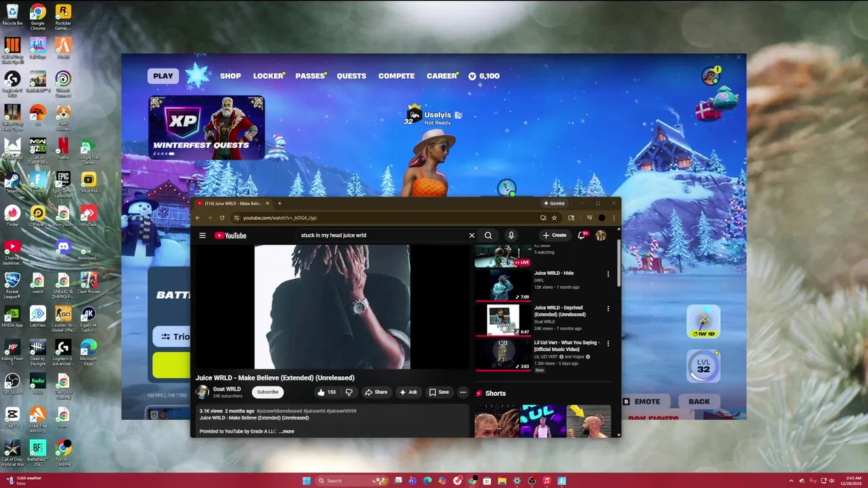Click the Gemini button in Chrome
This screenshot has width=868, height=488.
point(554,203)
